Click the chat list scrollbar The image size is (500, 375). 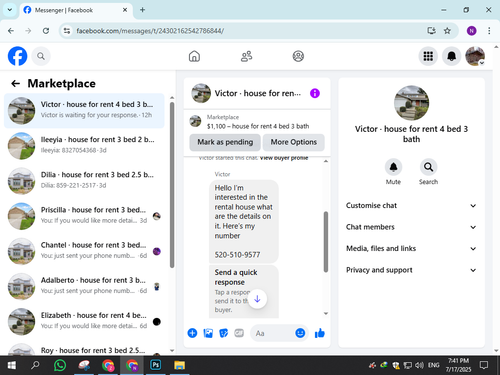pyautogui.click(x=172, y=185)
